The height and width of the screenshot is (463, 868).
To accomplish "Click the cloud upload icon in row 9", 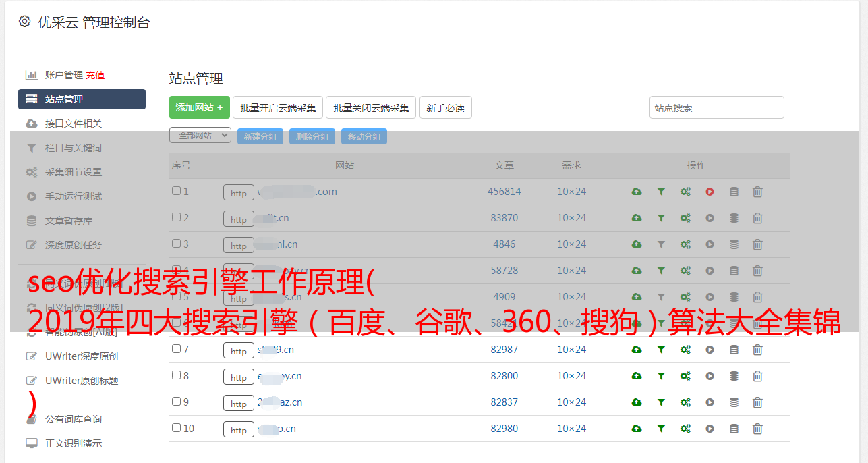I will pos(637,402).
